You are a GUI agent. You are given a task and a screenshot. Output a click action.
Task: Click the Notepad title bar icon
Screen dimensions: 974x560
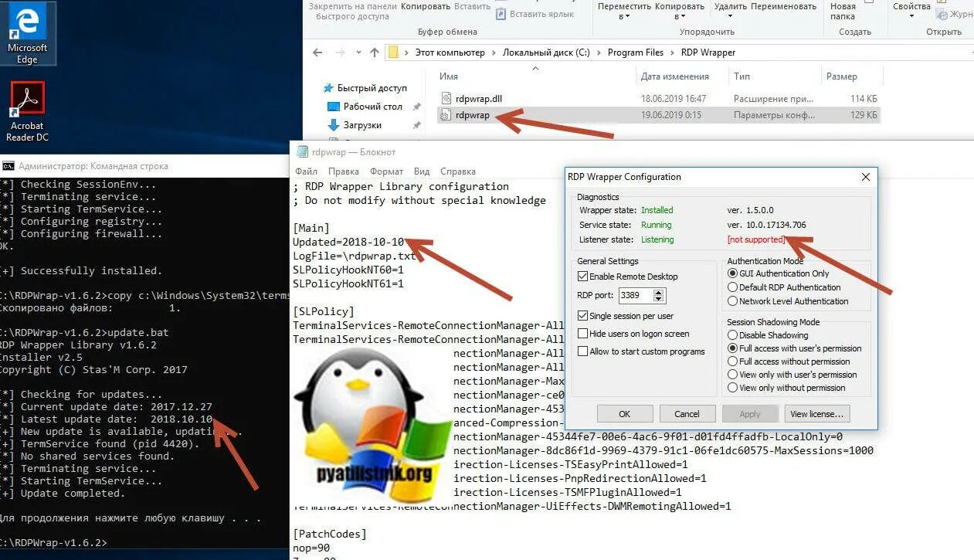301,152
